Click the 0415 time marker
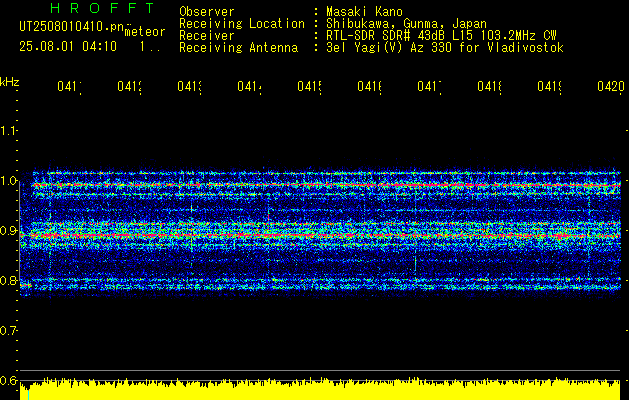This screenshot has height=400, width=629. click(310, 86)
